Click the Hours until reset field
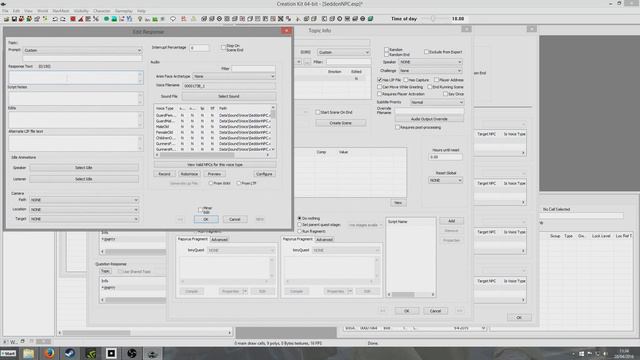 [x=445, y=157]
